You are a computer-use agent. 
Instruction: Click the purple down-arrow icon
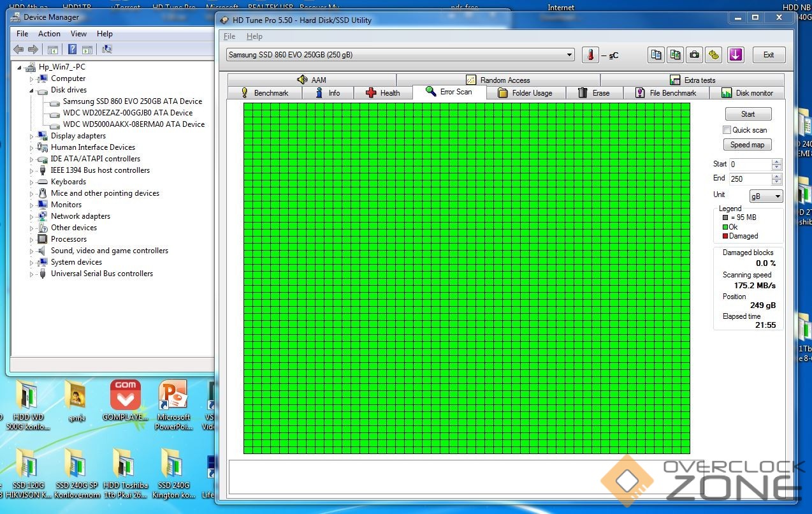click(x=736, y=55)
